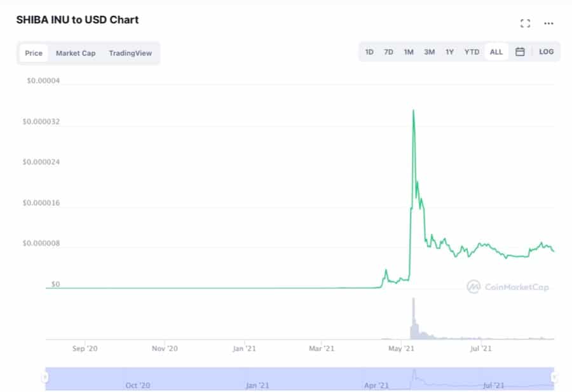Open the three-dot more options menu

pyautogui.click(x=548, y=24)
